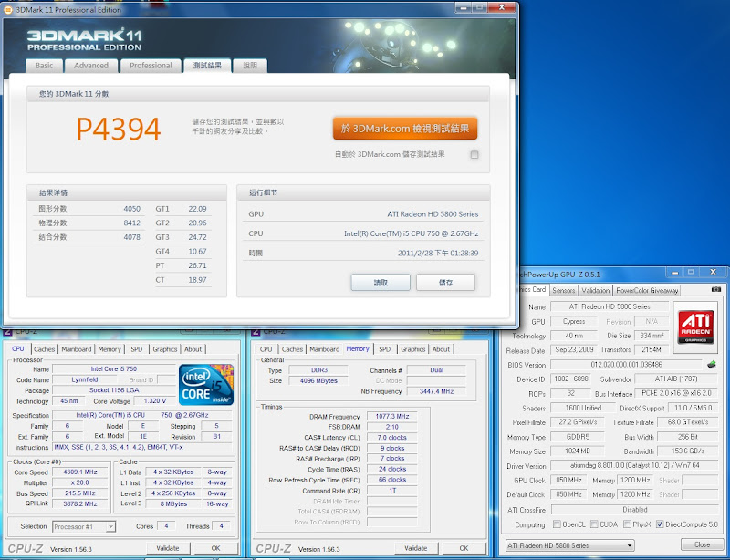
Task: Click Validate in the memory CPU-Z window
Action: tap(416, 548)
